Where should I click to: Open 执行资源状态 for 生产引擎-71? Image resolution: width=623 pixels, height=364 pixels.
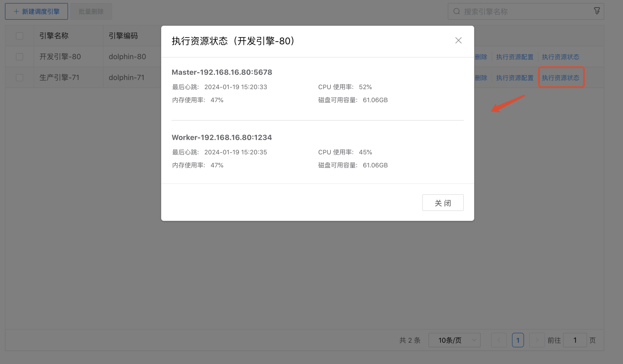(561, 78)
